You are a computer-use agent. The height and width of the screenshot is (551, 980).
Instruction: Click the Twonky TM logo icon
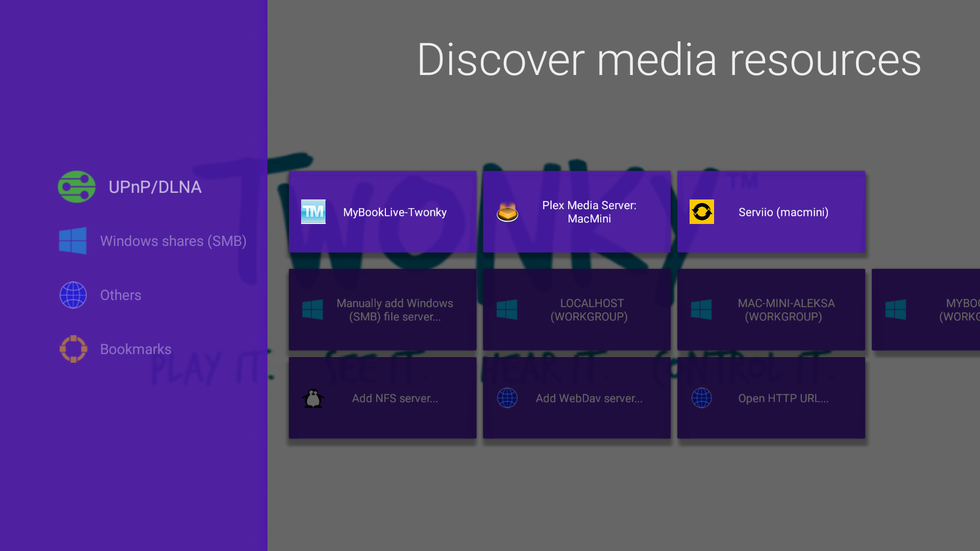tap(313, 212)
